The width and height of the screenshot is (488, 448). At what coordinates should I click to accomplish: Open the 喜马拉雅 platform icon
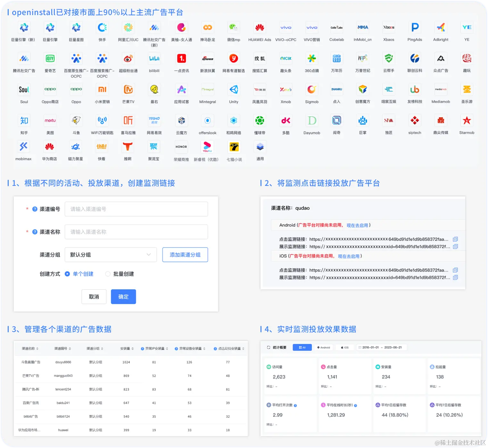pos(128,121)
